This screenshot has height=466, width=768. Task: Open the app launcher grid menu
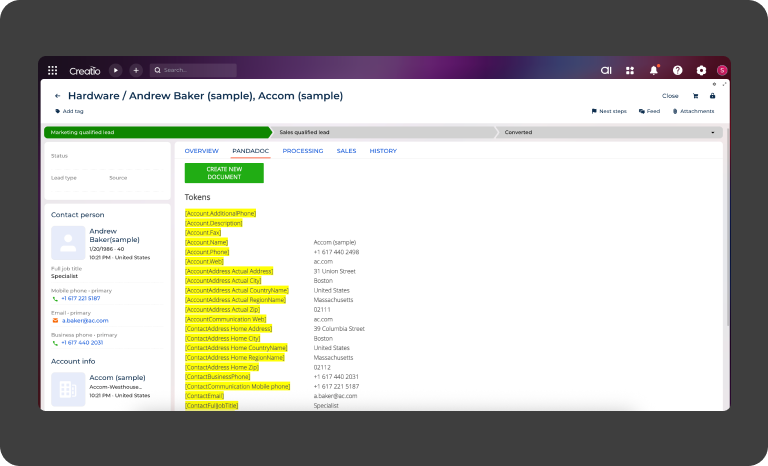(52, 71)
